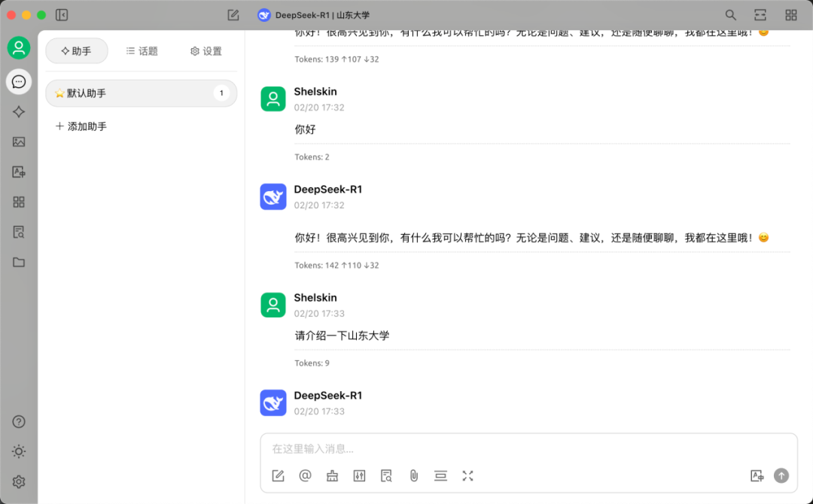
Task: Toggle the light/dark theme sun icon
Action: (19, 451)
